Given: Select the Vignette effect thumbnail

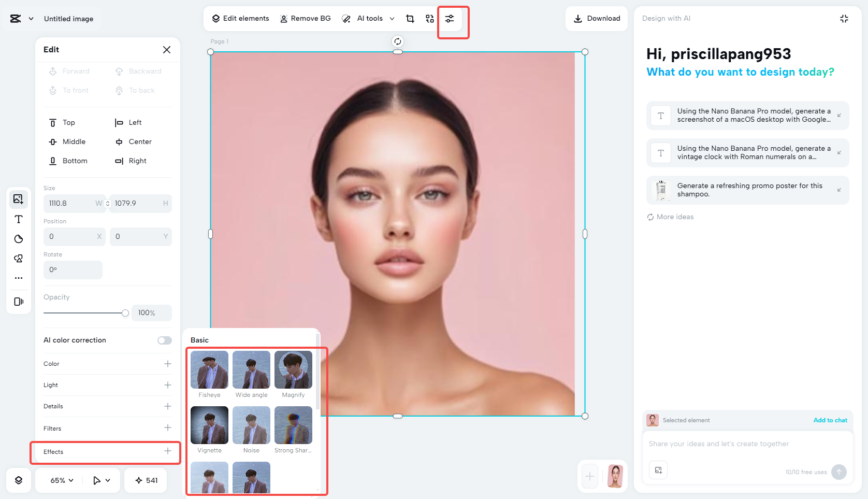Looking at the screenshot, I should point(209,425).
